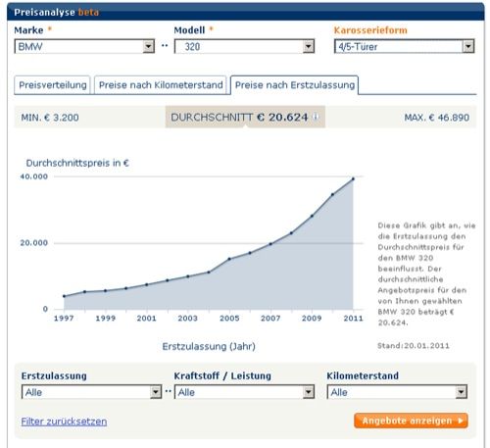The image size is (490, 448).
Task: Expand the Kilometerstand filter dropdown
Action: click(x=397, y=392)
